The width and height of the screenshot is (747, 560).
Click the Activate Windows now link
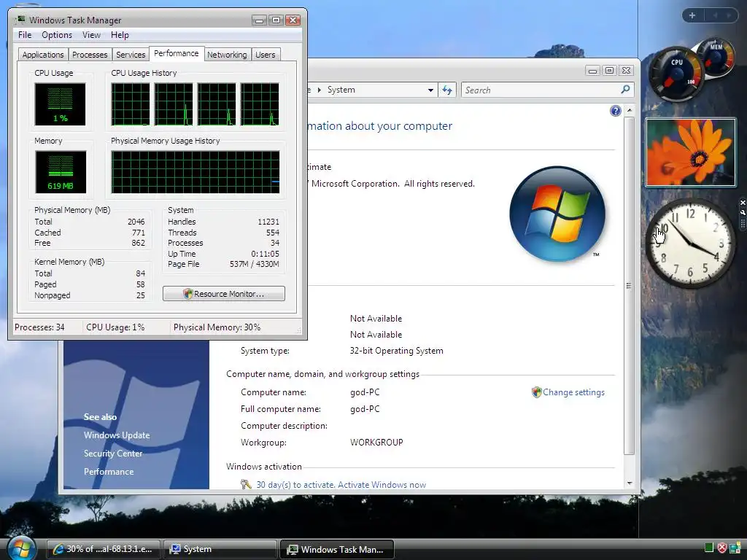pyautogui.click(x=382, y=484)
